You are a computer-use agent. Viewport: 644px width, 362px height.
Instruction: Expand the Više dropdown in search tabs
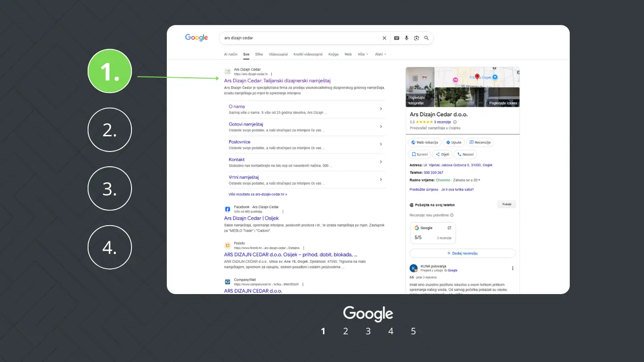(x=363, y=54)
